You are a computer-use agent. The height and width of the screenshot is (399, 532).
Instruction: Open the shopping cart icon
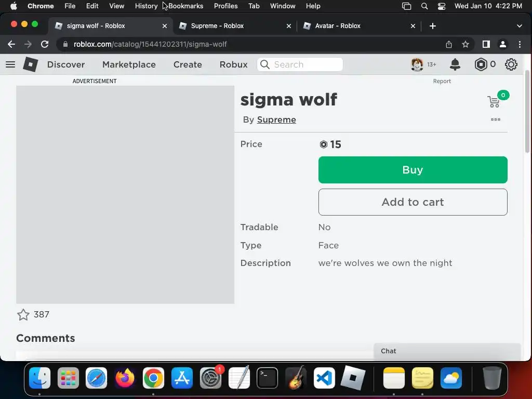pos(494,101)
